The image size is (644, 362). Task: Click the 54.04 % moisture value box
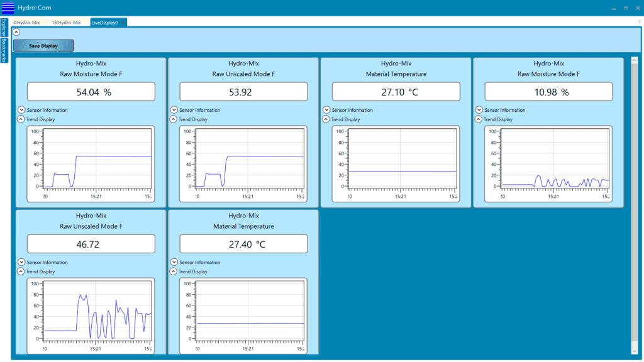(91, 92)
